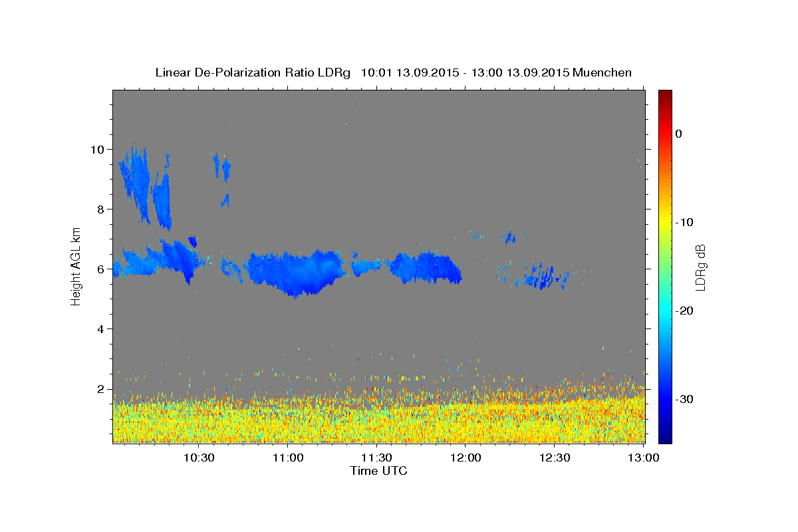This screenshot has height=532, width=798.
Task: Click the "LDRg dB" colorbar label
Action: pyautogui.click(x=700, y=267)
